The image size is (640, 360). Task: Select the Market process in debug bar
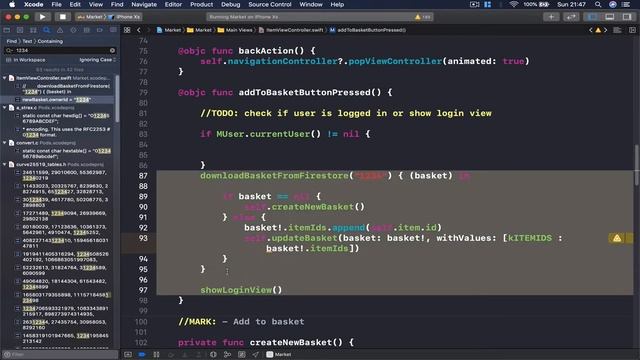279,354
